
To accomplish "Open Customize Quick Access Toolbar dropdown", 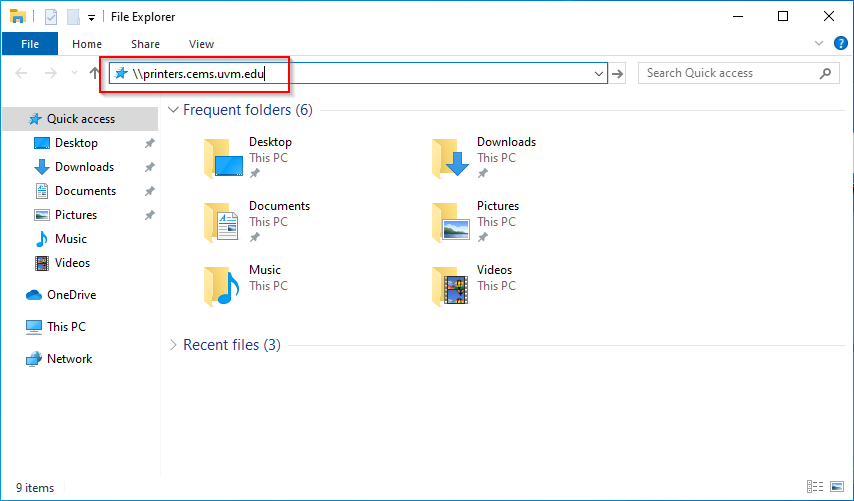I will [92, 18].
